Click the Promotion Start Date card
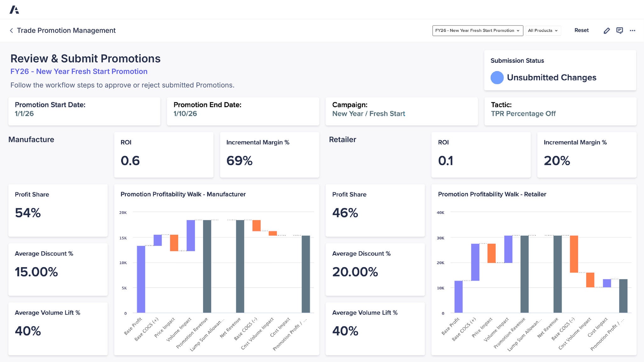644x362 pixels. point(84,111)
